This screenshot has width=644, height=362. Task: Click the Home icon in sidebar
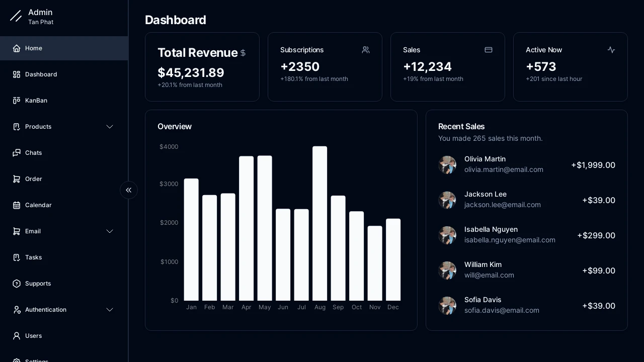tap(17, 48)
